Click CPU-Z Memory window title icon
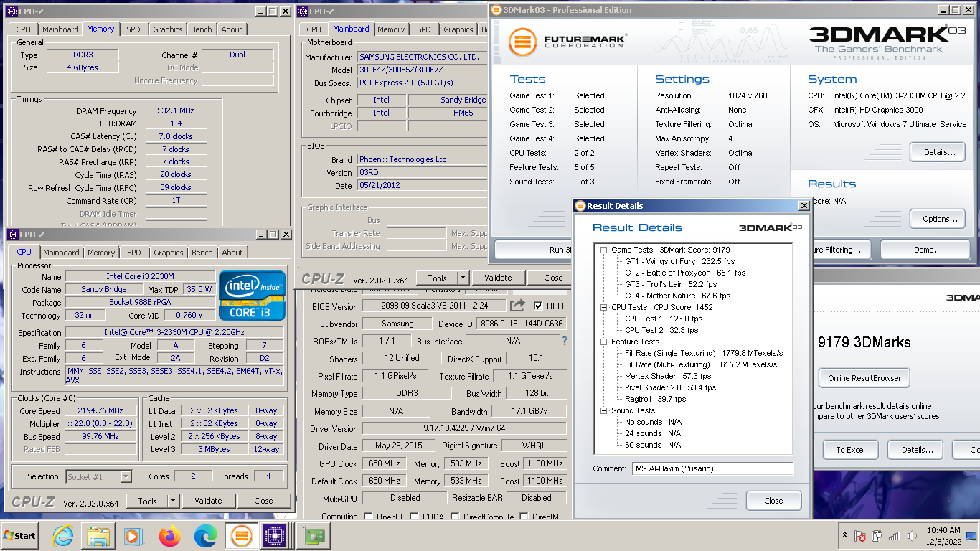The height and width of the screenshot is (551, 980). pos(12,11)
